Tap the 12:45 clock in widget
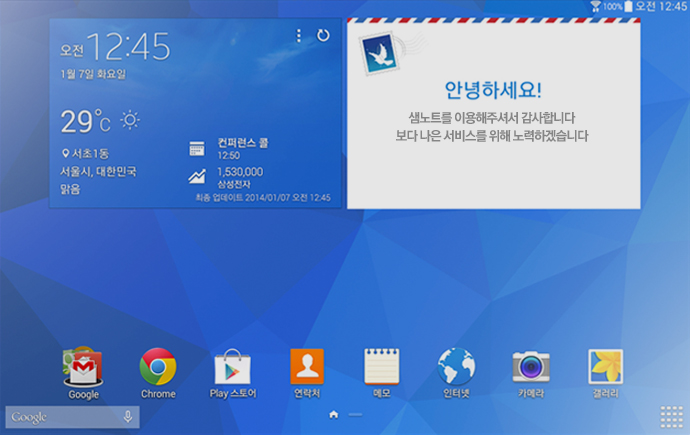 [x=127, y=46]
